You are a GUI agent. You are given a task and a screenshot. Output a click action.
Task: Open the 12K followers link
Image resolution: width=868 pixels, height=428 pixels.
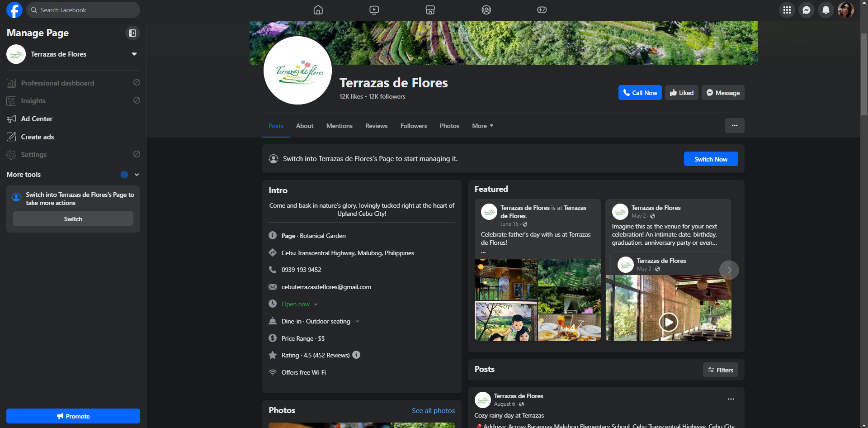tap(387, 96)
